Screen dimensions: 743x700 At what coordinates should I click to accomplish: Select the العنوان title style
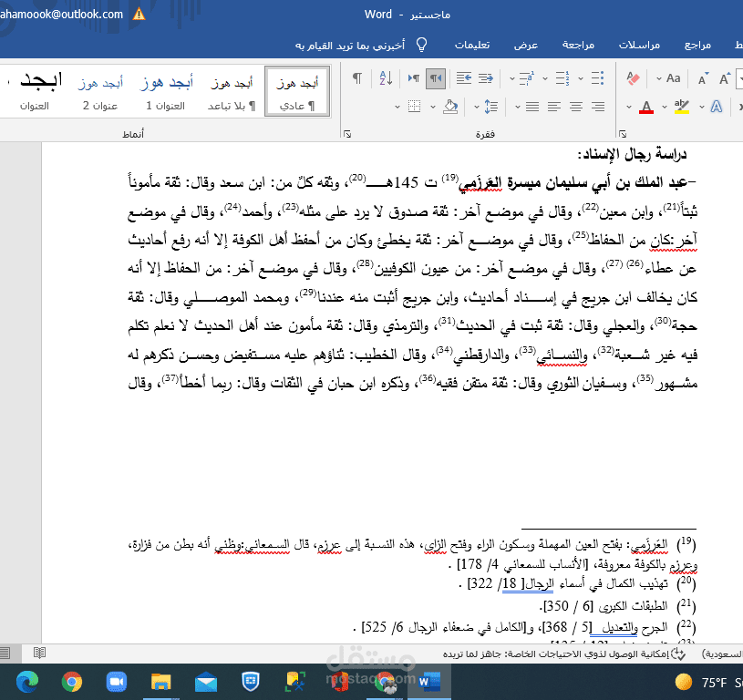coord(35,91)
